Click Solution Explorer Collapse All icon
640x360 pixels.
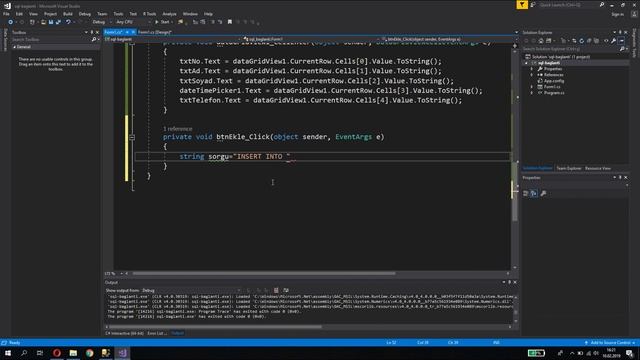click(589, 41)
